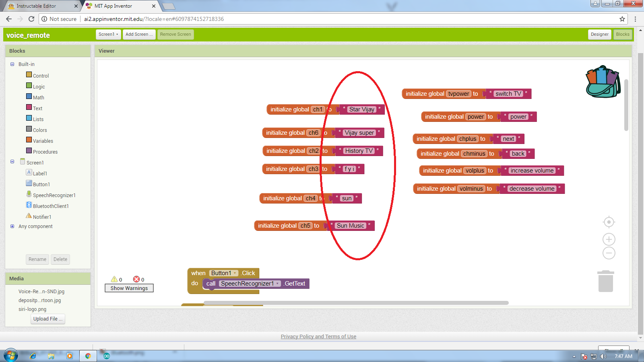Viewport: 644px width, 362px height.
Task: Expand the Any component section
Action: (12, 226)
